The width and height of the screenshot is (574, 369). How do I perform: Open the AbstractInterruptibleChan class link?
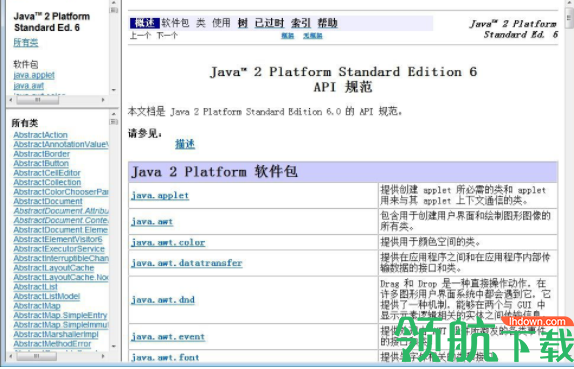[61, 259]
